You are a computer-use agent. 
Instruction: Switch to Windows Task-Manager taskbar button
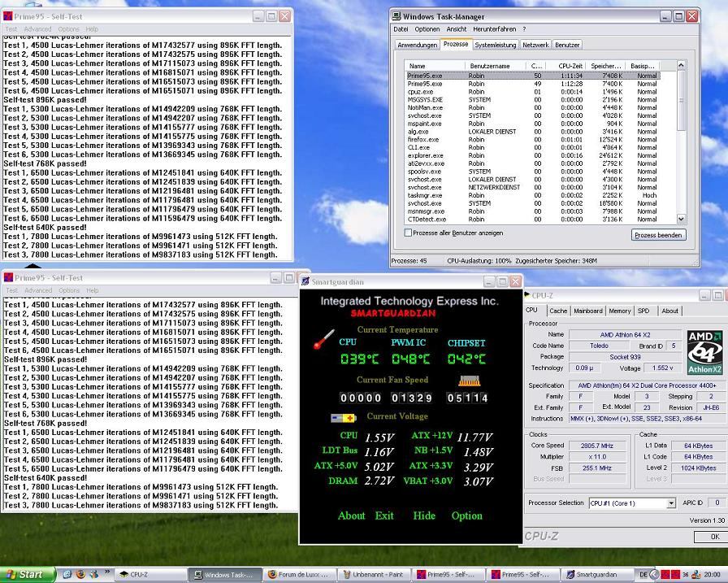click(x=224, y=575)
